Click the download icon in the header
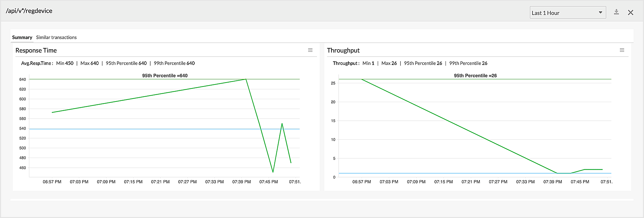This screenshot has height=218, width=644. 616,12
